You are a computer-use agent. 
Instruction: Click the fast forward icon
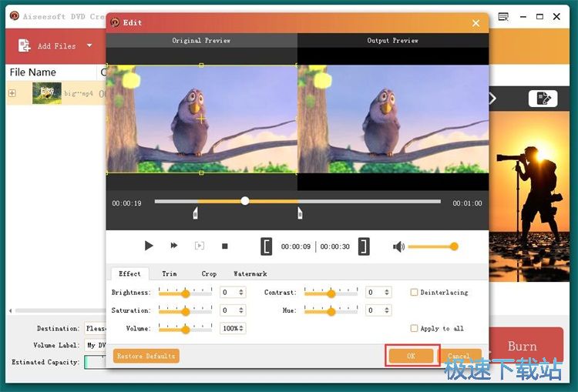pos(174,246)
